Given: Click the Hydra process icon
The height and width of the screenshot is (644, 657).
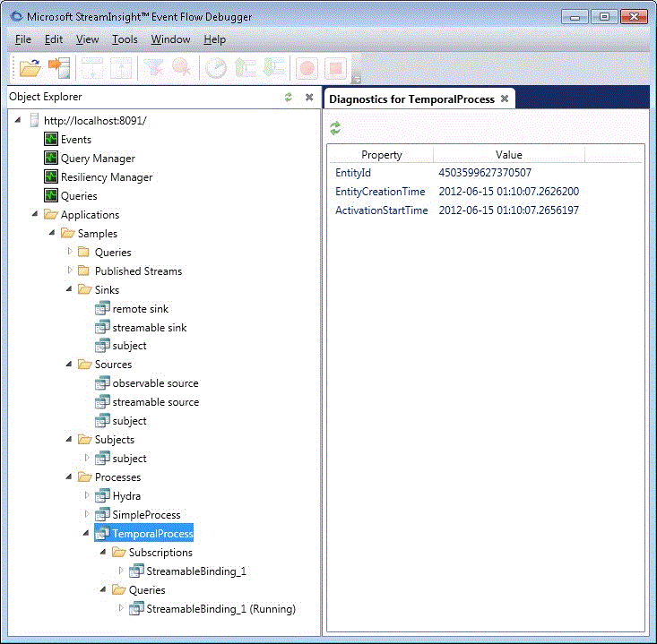Looking at the screenshot, I should coord(102,496).
